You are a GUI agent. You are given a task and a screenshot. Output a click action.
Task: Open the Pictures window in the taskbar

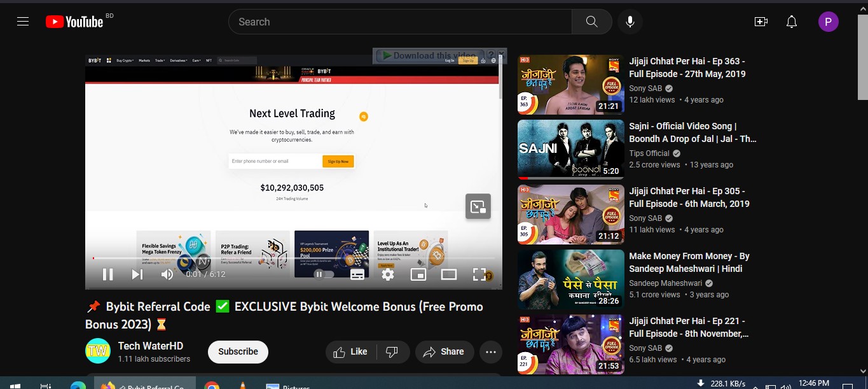(x=289, y=386)
